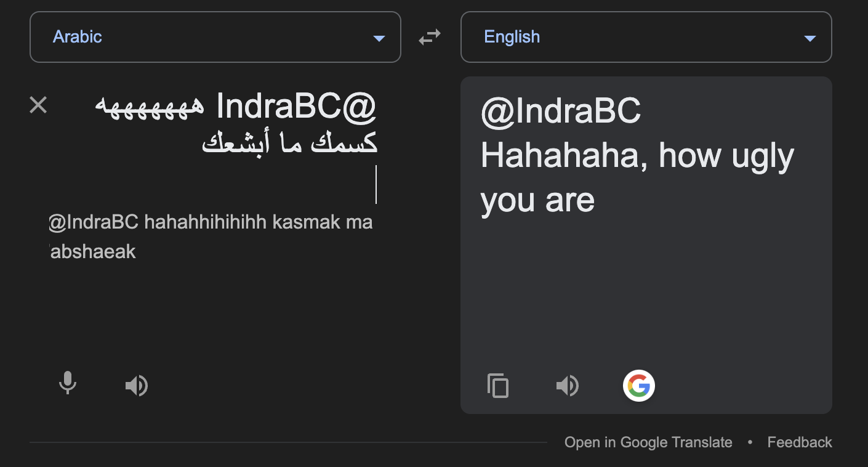The width and height of the screenshot is (868, 467).
Task: Clear the source text with X icon
Action: click(x=38, y=105)
